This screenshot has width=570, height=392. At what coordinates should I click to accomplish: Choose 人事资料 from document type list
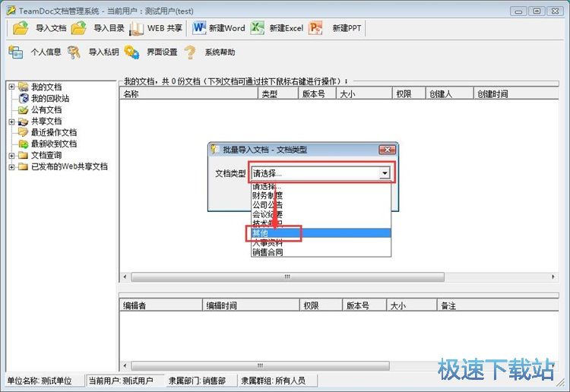pyautogui.click(x=321, y=242)
